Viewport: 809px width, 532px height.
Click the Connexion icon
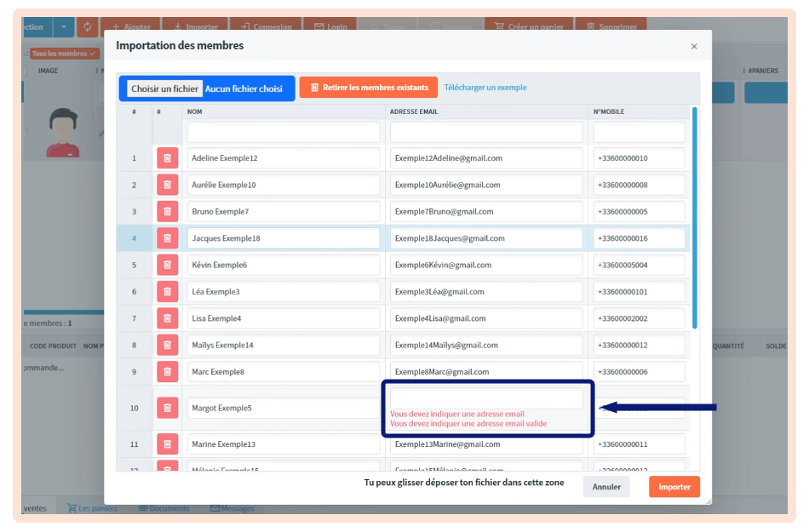(x=266, y=26)
